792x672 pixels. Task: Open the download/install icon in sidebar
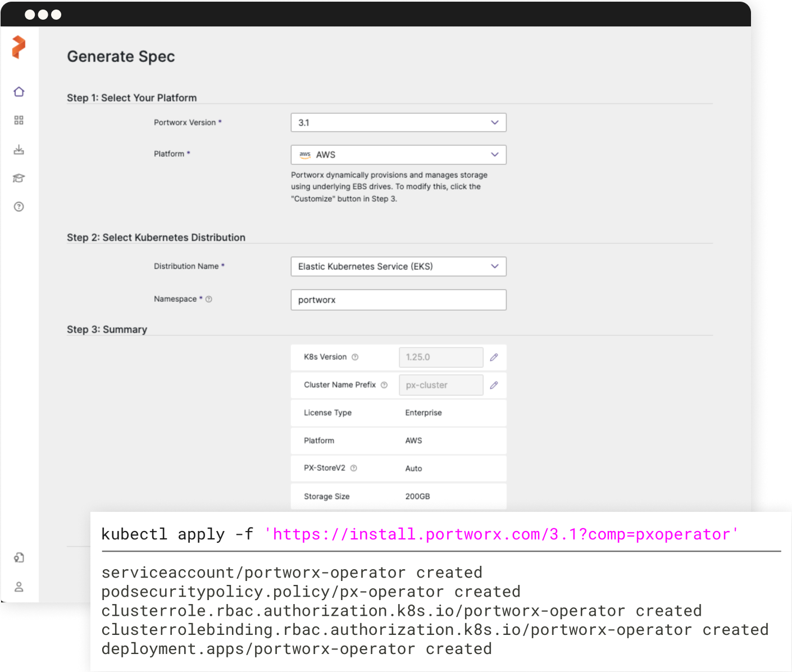(x=19, y=149)
